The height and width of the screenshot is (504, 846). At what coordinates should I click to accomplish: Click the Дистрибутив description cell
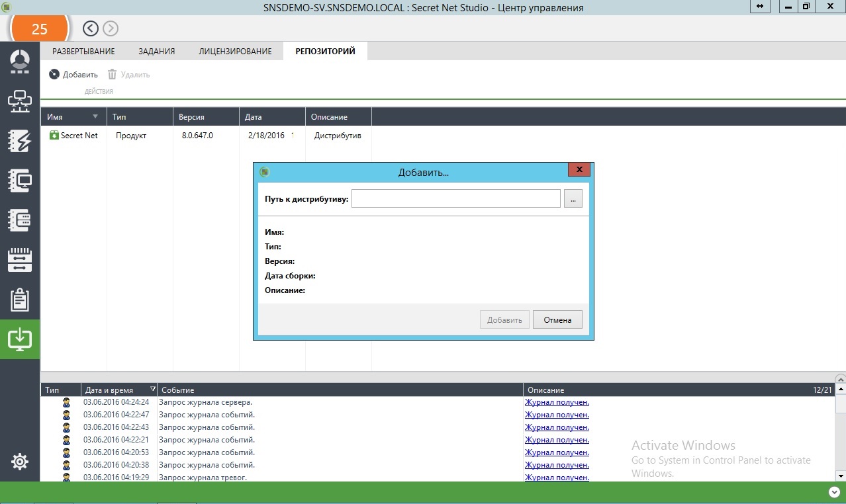tap(338, 136)
